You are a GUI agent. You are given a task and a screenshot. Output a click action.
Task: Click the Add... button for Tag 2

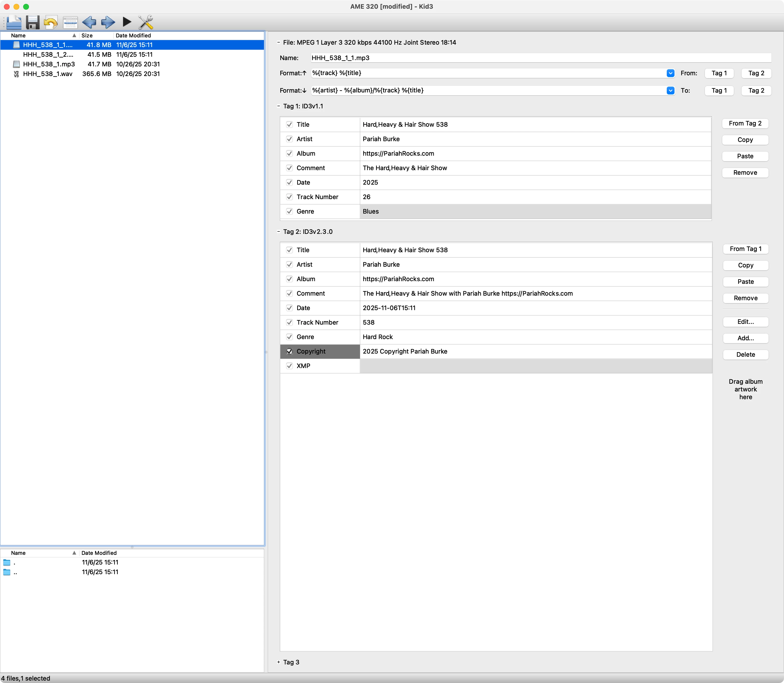[x=745, y=338]
